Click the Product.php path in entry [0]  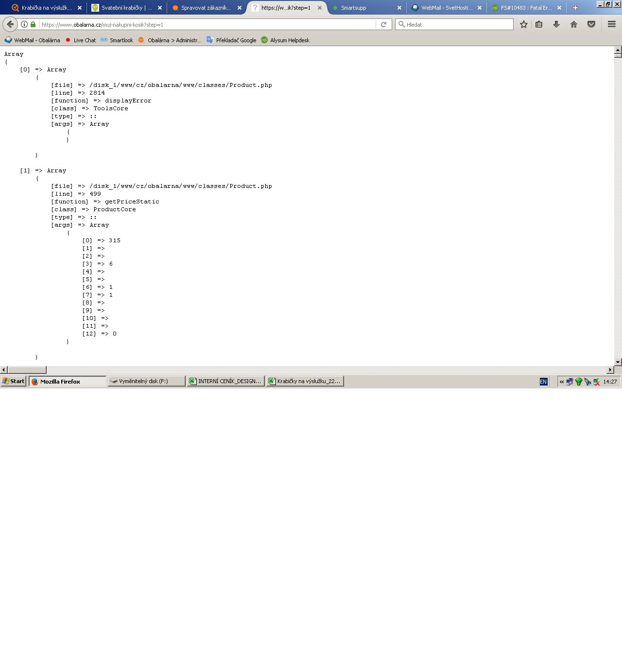coord(181,85)
